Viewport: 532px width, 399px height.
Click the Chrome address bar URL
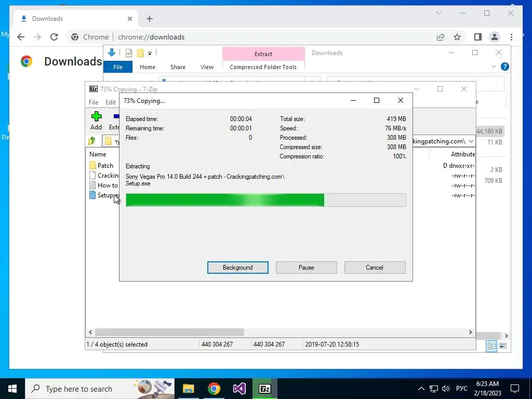click(151, 37)
